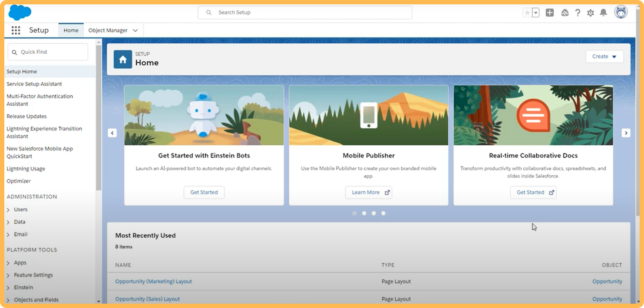Open the user profile avatar
644x308 pixels.
(x=621, y=12)
